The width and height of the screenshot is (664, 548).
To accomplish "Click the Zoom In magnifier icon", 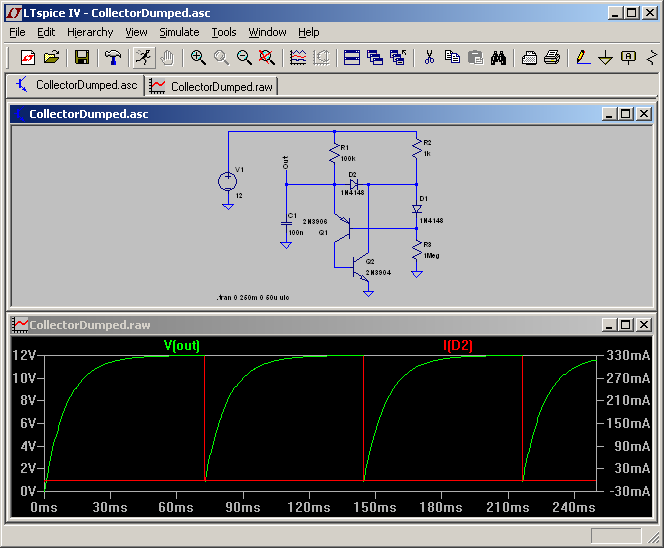I will [x=198, y=57].
